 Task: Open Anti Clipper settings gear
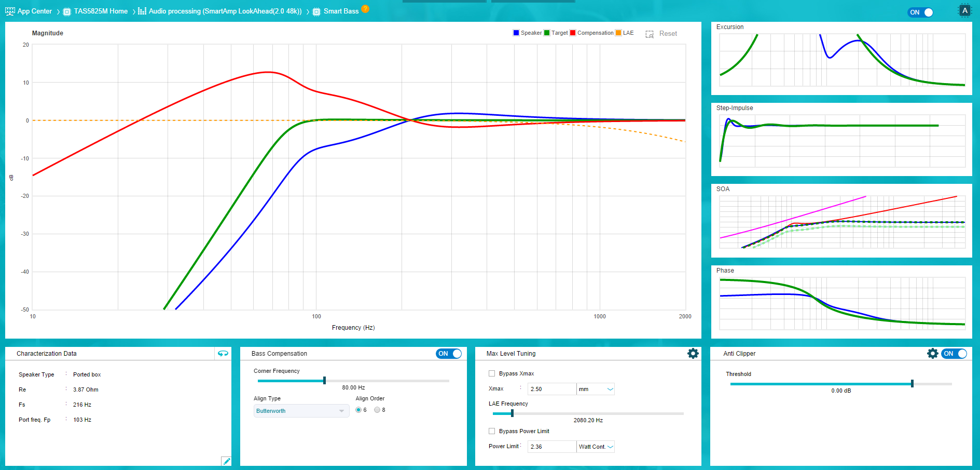point(932,354)
